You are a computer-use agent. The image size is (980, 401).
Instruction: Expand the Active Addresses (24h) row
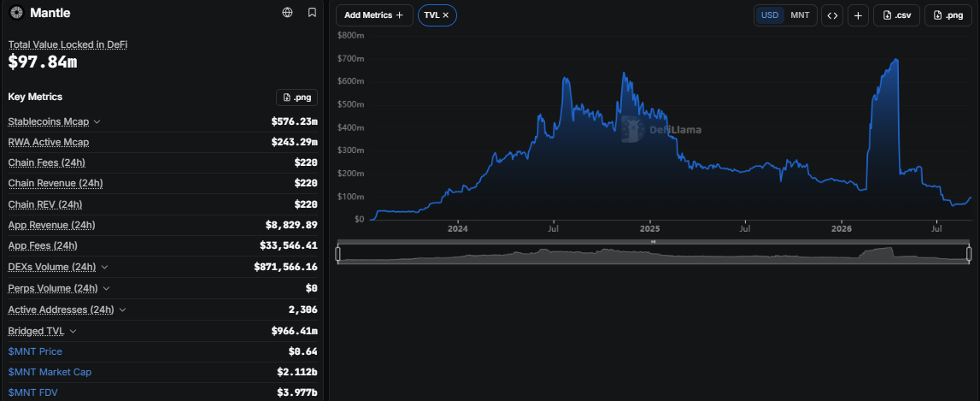[x=122, y=310]
